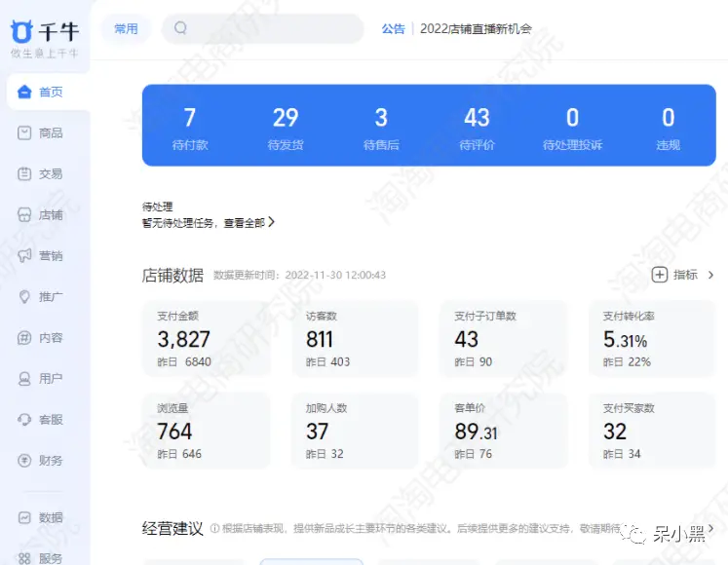The image size is (728, 565).
Task: Click the plus icon beside 指标
Action: coord(659,275)
